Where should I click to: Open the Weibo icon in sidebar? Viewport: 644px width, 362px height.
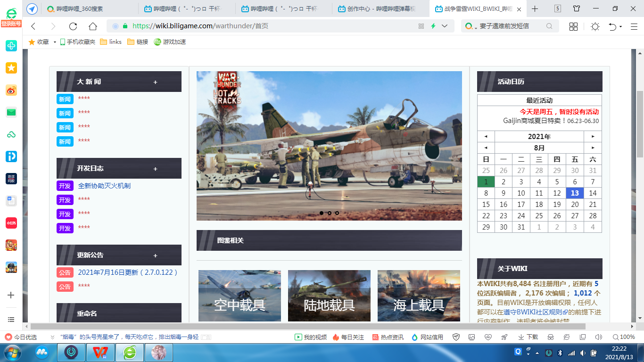click(11, 90)
